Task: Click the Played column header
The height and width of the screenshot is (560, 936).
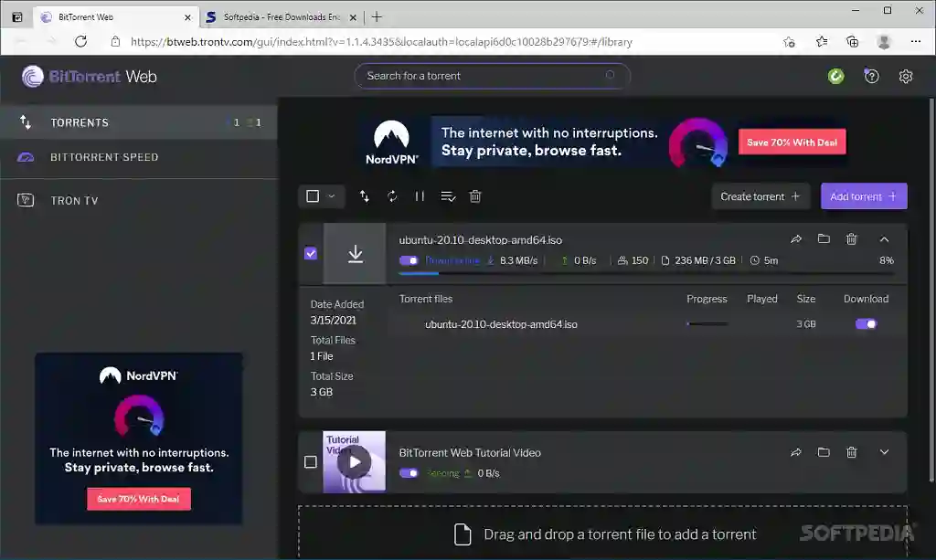Action: coord(762,299)
